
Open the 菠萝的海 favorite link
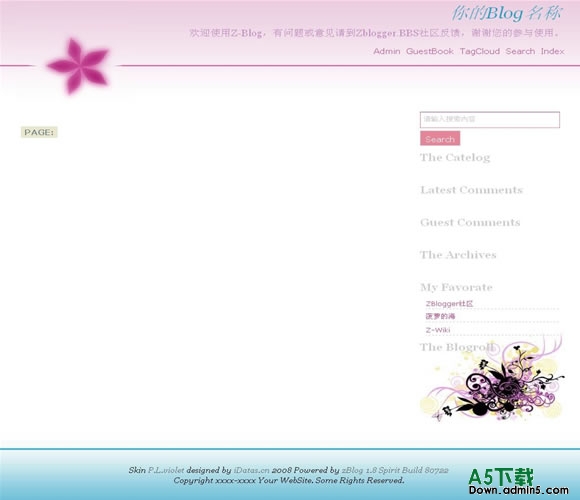pos(440,317)
